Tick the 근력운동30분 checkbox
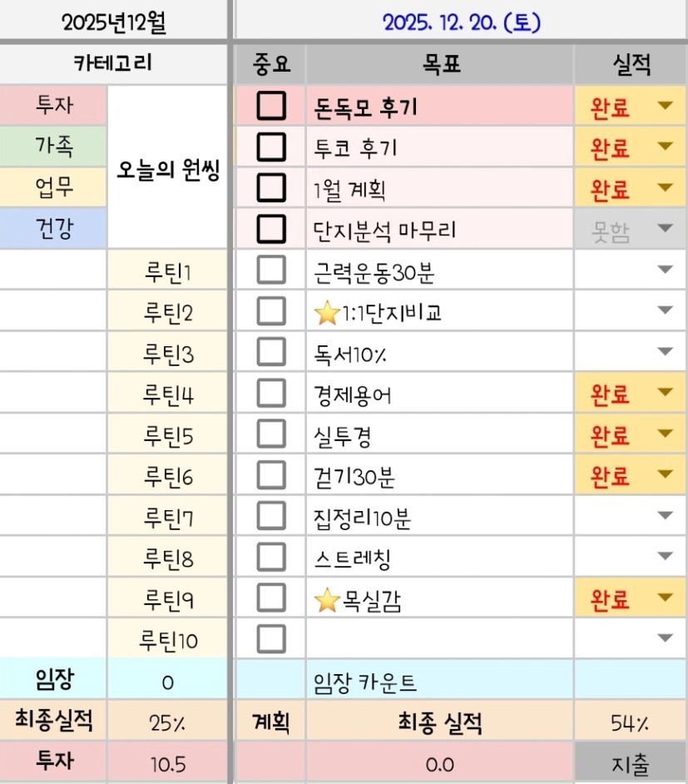This screenshot has width=688, height=784. (271, 270)
